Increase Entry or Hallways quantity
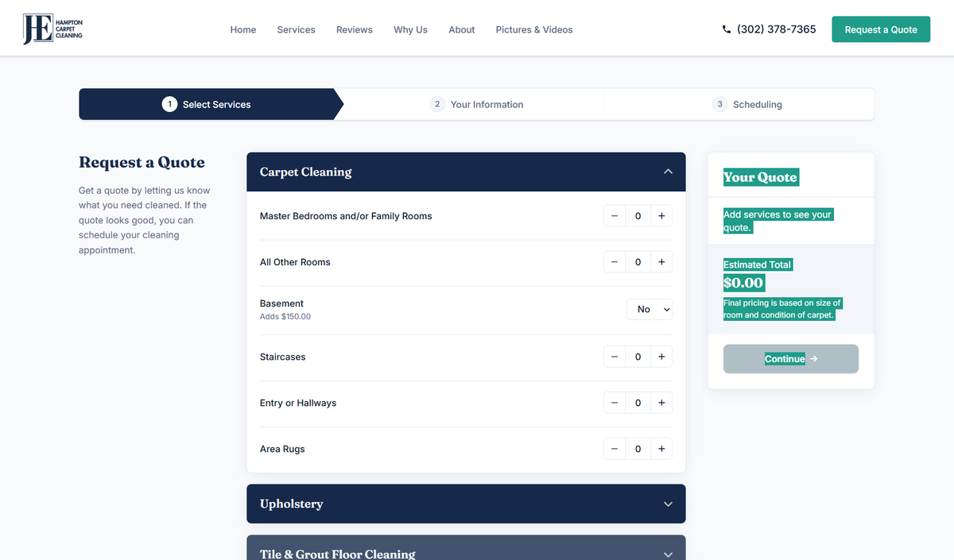Viewport: 954px width, 560px height. click(661, 403)
